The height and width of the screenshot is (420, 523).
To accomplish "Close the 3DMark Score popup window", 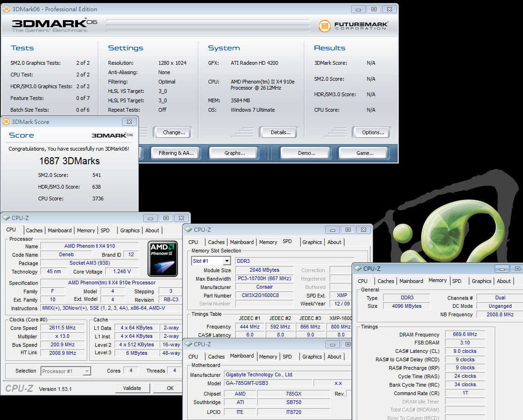I will (x=130, y=122).
